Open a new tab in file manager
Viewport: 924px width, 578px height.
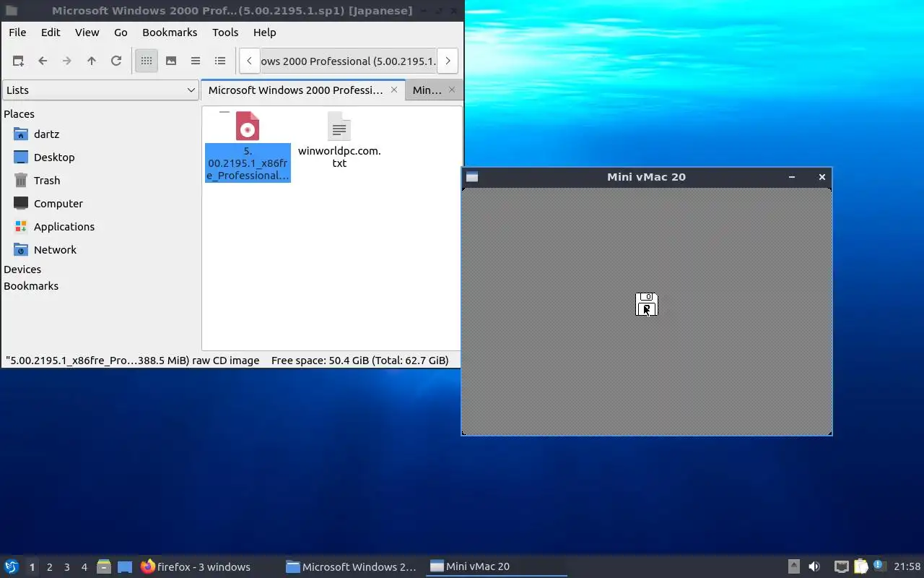pos(18,61)
